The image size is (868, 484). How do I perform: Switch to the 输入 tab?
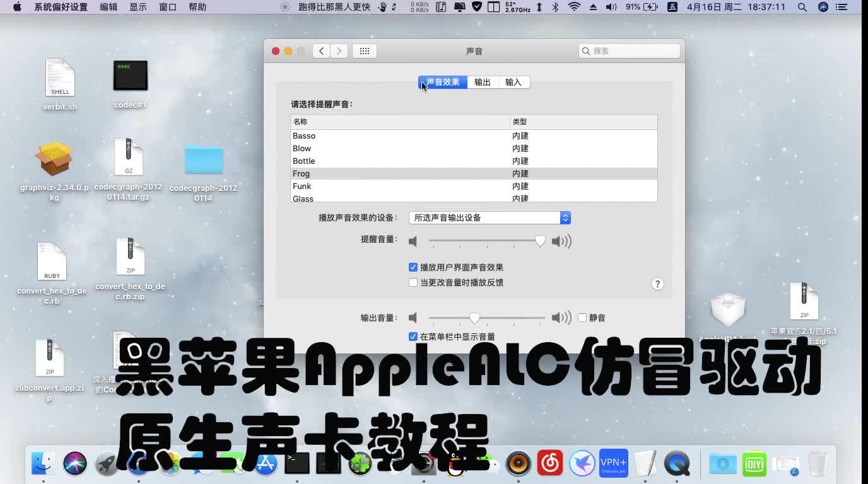pos(513,83)
